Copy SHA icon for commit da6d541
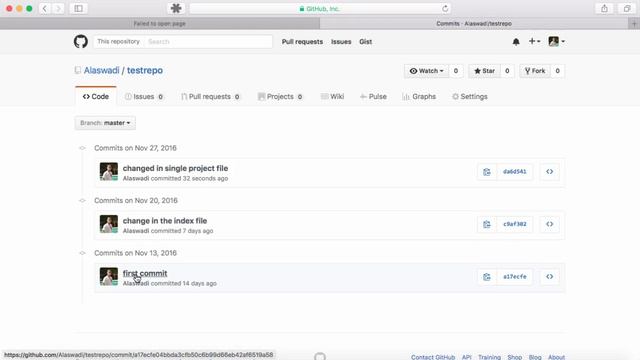 pyautogui.click(x=487, y=172)
